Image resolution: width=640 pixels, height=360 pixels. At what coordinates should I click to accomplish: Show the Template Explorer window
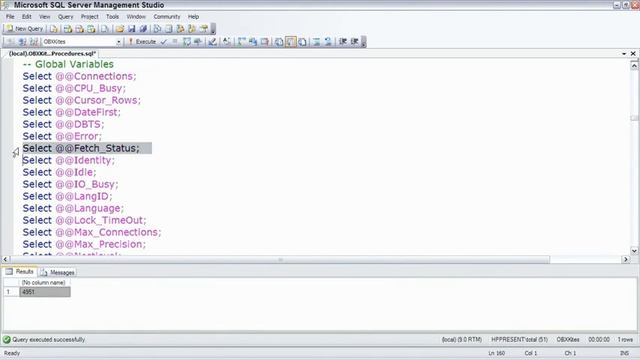[x=191, y=29]
